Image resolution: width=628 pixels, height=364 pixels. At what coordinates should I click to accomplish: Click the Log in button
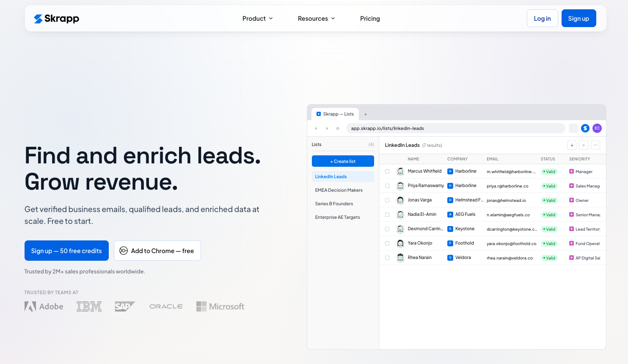coord(542,18)
